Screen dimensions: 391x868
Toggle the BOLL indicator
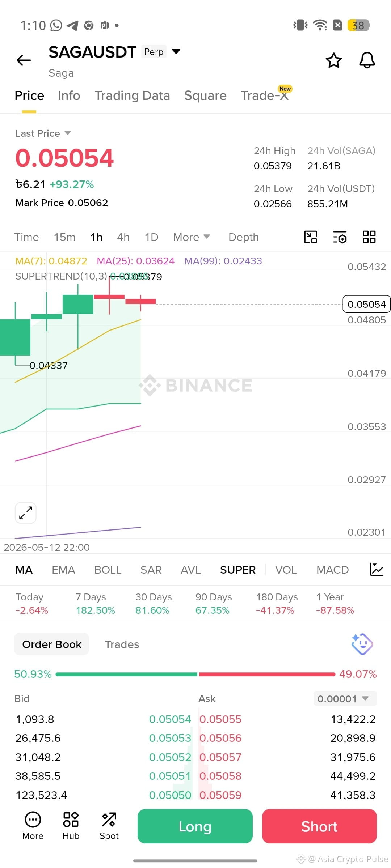(x=108, y=570)
